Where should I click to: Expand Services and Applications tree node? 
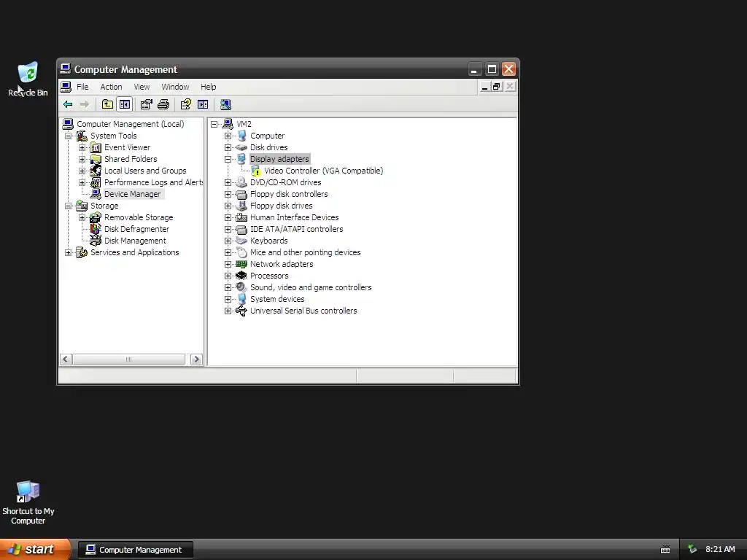pos(68,252)
